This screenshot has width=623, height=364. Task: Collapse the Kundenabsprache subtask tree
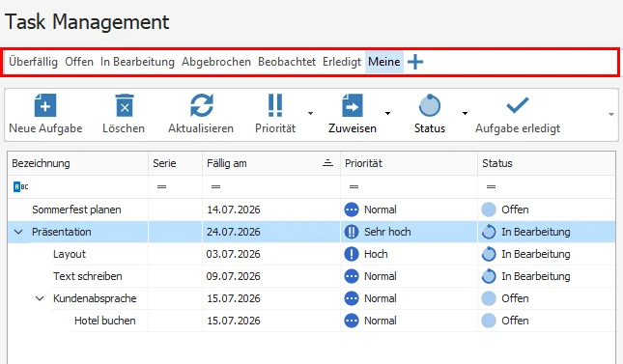pos(40,298)
